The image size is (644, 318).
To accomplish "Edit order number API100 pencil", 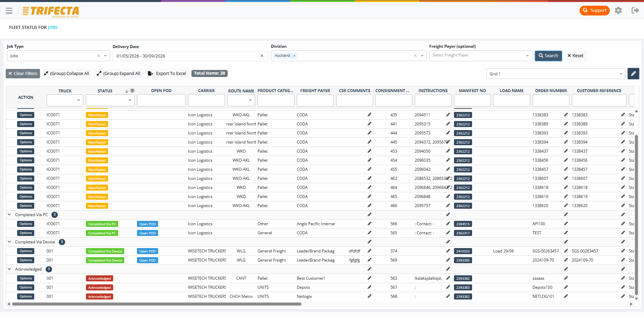I will pyautogui.click(x=566, y=224).
